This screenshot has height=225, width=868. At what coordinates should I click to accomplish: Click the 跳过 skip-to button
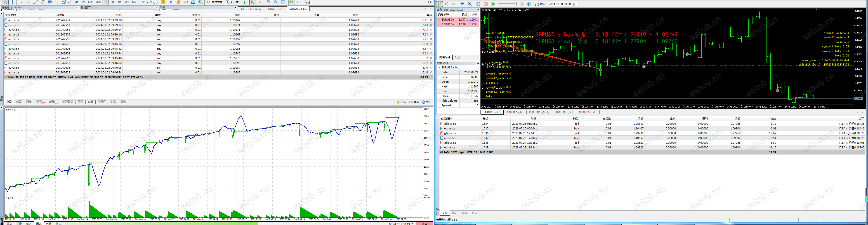(540, 4)
